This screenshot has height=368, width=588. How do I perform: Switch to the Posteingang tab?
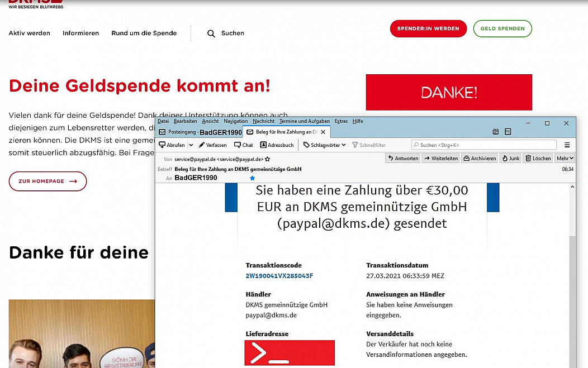click(x=200, y=132)
